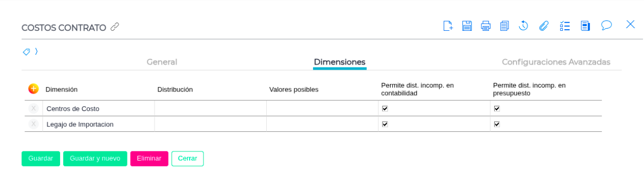Viewport: 644px width, 194px height.
Task: Open the print icon in toolbar
Action: (x=486, y=26)
